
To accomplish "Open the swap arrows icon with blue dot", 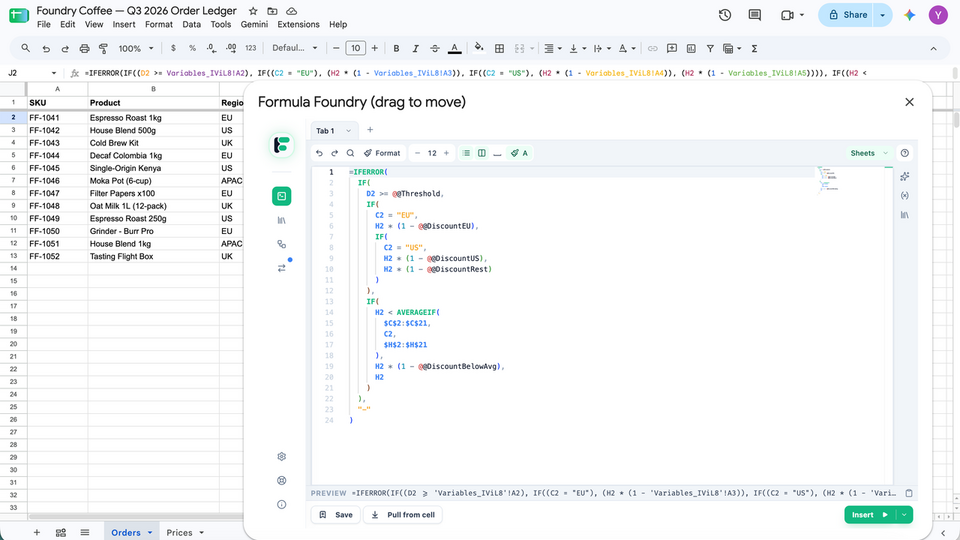I will pos(282,268).
